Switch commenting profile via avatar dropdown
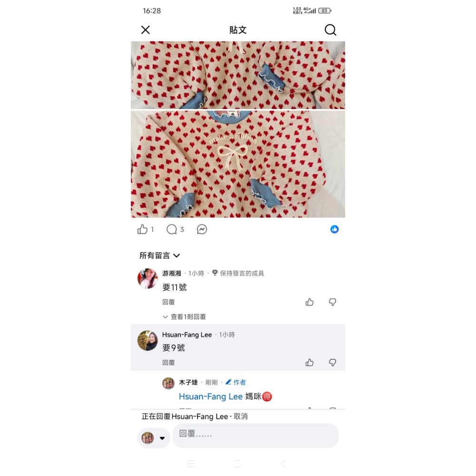 tap(154, 438)
